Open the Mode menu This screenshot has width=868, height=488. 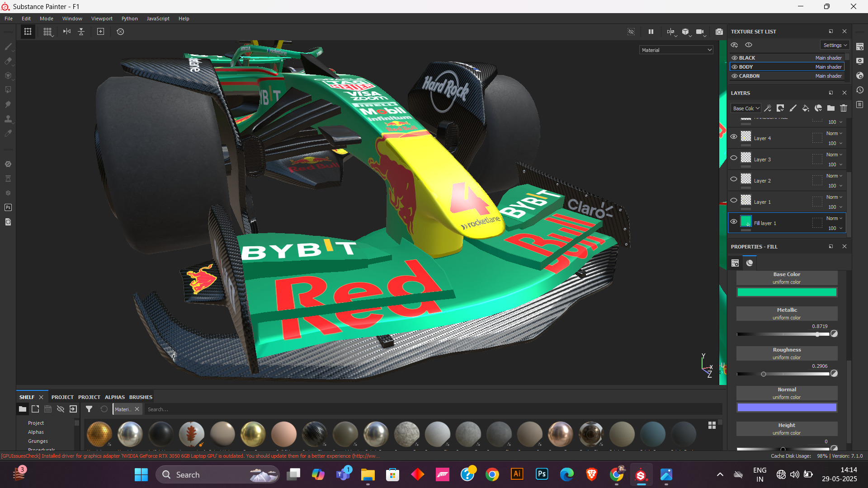[x=47, y=19]
